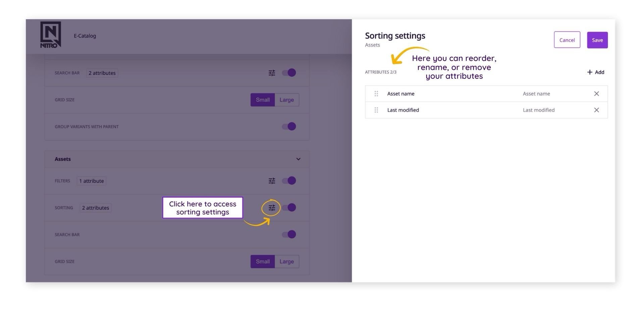Grab the drag handle beside Last modified
The height and width of the screenshot is (310, 644).
(x=376, y=110)
